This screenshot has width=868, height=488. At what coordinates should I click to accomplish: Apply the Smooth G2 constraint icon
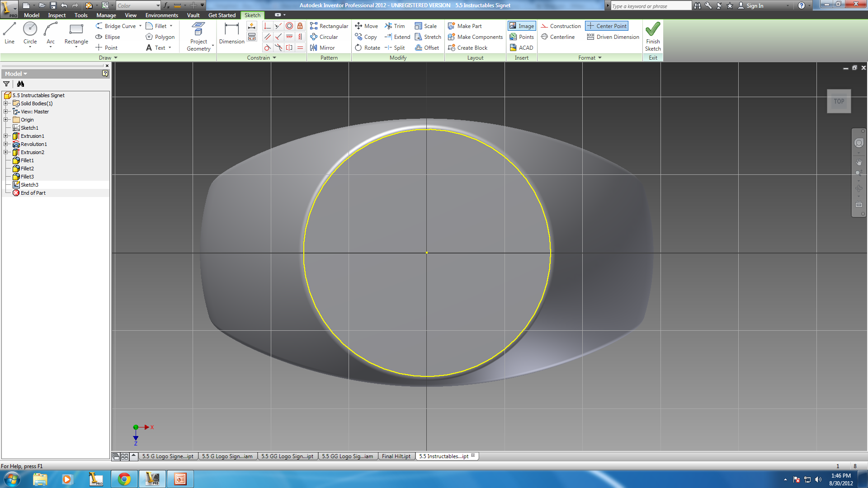(x=278, y=48)
